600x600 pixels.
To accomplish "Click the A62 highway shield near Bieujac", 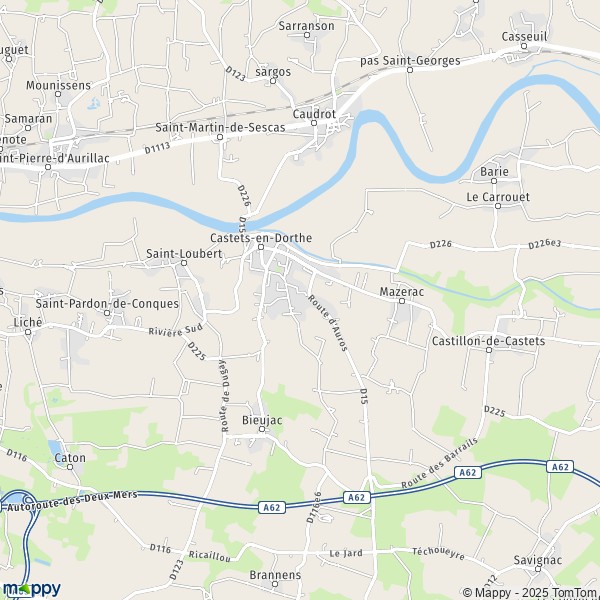I will click(x=272, y=508).
